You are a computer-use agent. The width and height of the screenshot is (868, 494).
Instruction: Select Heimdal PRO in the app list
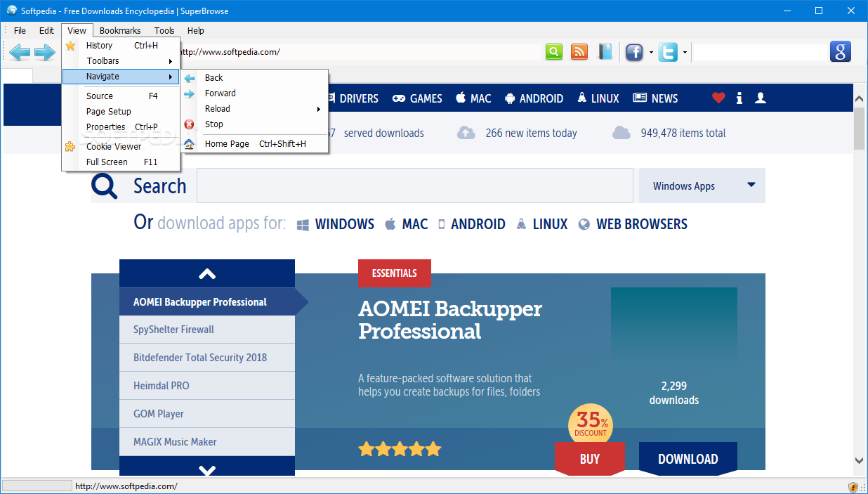click(x=207, y=386)
